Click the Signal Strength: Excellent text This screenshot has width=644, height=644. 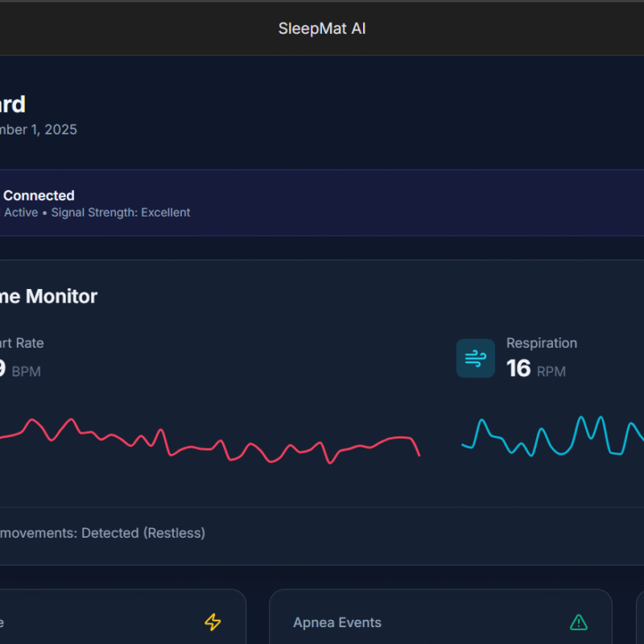[121, 213]
